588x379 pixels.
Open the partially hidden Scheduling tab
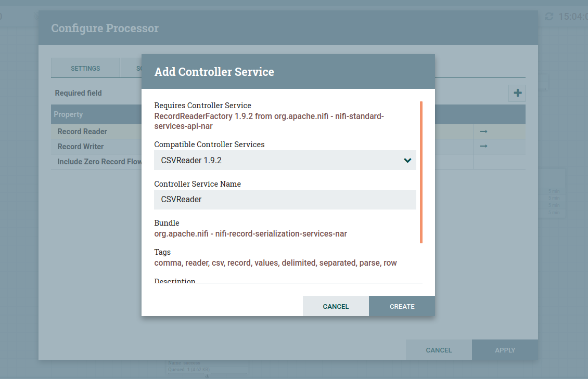click(132, 68)
